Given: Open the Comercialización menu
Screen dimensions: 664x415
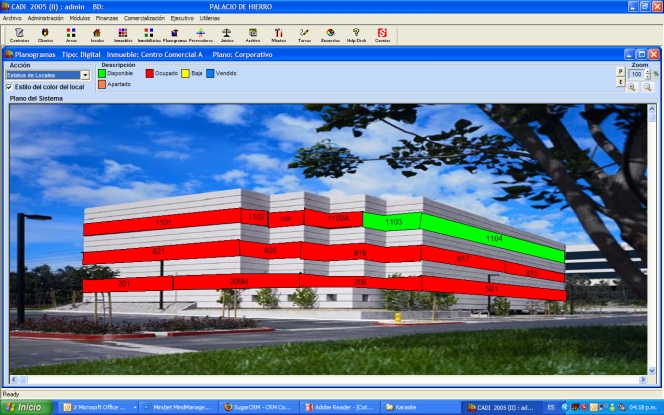Looking at the screenshot, I should (x=144, y=18).
